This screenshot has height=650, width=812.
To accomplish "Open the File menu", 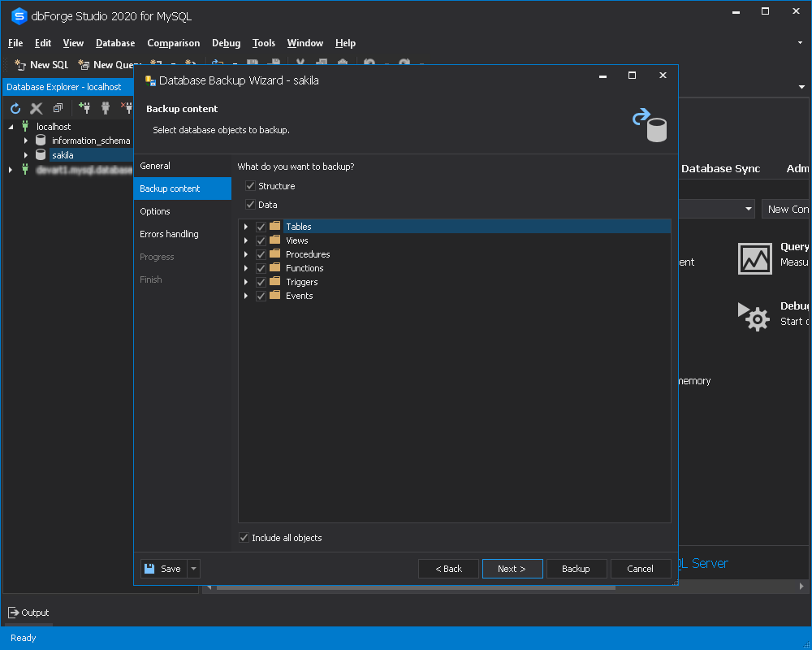I will click(x=15, y=43).
